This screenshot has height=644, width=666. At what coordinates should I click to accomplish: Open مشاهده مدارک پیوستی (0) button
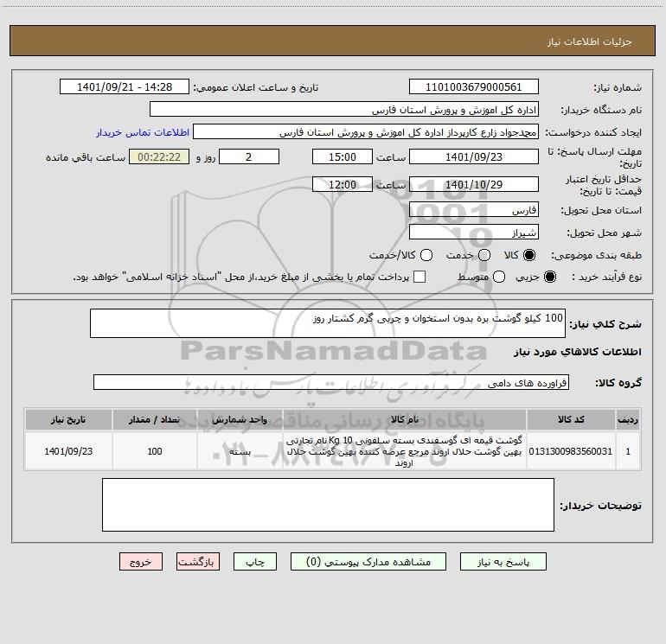click(x=368, y=562)
